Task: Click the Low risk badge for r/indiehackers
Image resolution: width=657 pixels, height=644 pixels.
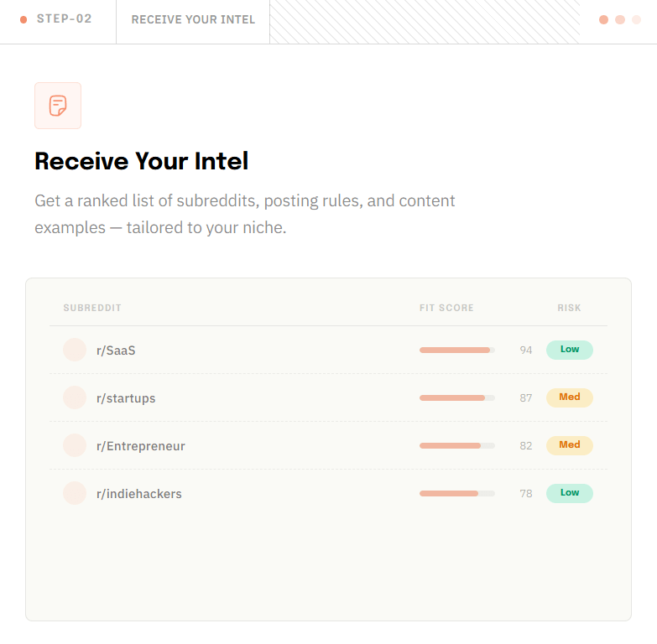Action: point(570,493)
